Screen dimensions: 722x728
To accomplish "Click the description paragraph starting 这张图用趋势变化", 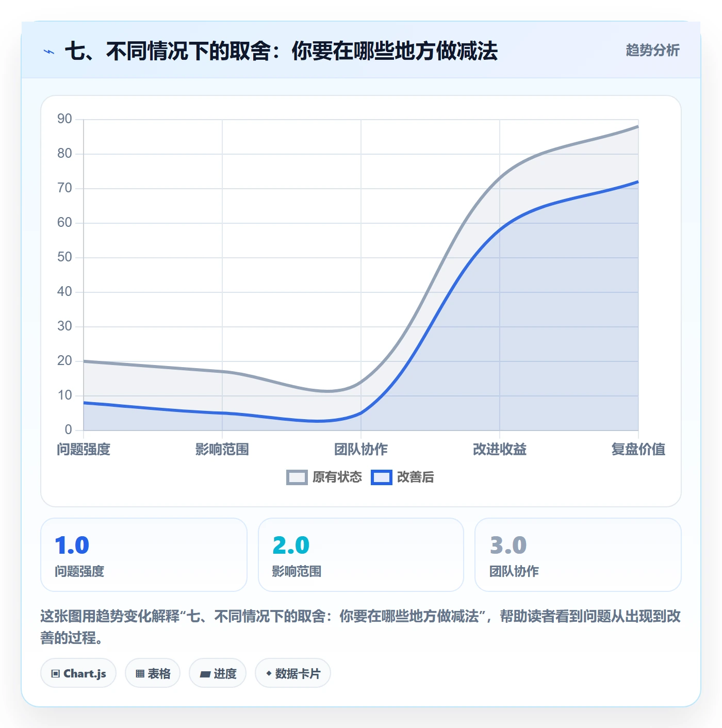I will click(360, 627).
